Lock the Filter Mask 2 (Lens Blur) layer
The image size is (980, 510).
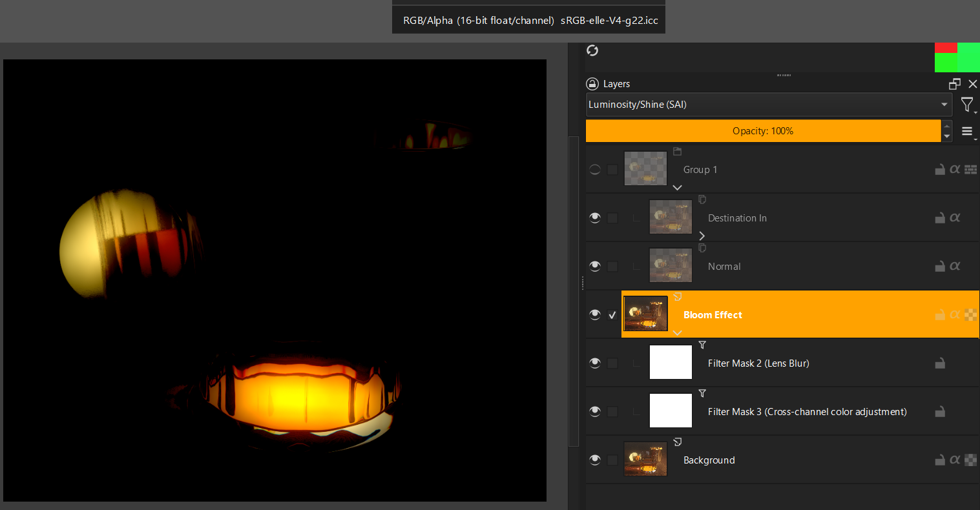[x=940, y=363]
